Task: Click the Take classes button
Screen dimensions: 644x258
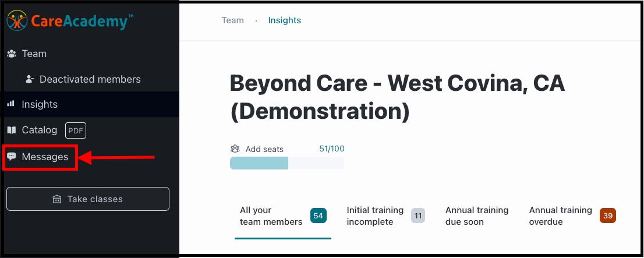Action: coord(88,199)
